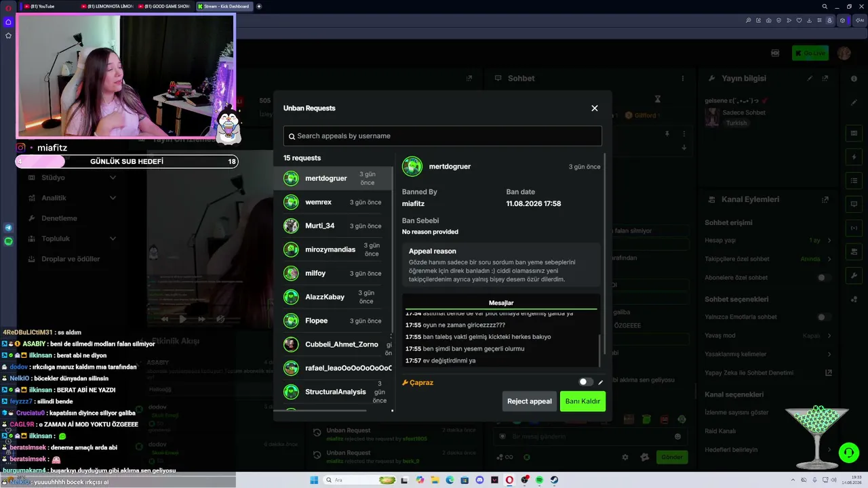Open wemrex unban request
The height and width of the screenshot is (488, 868).
(x=333, y=202)
